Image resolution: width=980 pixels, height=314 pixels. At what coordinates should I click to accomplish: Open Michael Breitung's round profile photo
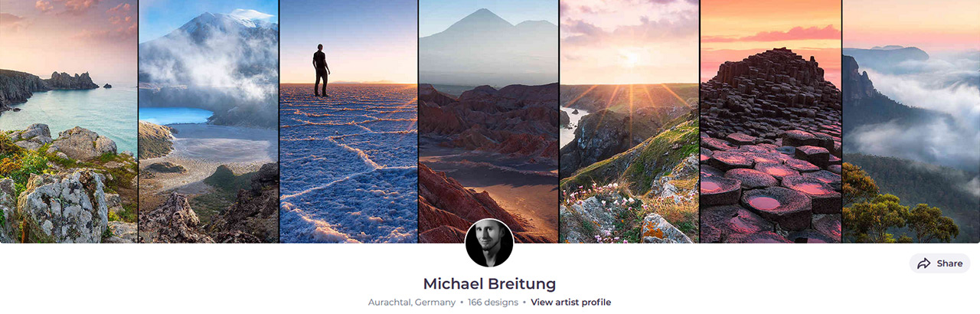[489, 243]
